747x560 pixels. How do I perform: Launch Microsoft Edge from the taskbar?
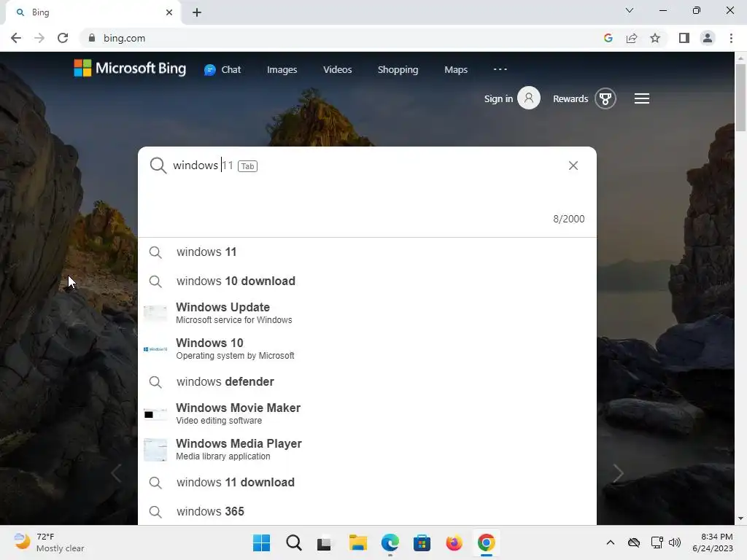pyautogui.click(x=390, y=542)
